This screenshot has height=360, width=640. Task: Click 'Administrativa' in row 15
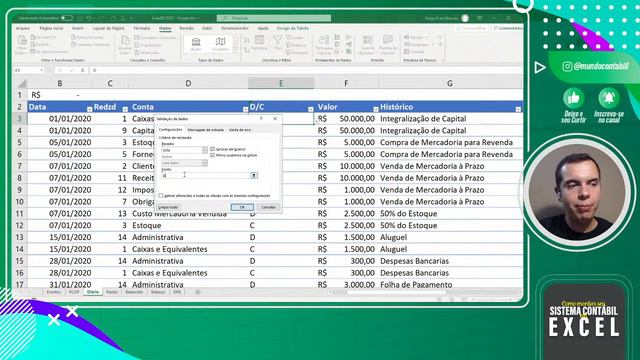(x=158, y=261)
